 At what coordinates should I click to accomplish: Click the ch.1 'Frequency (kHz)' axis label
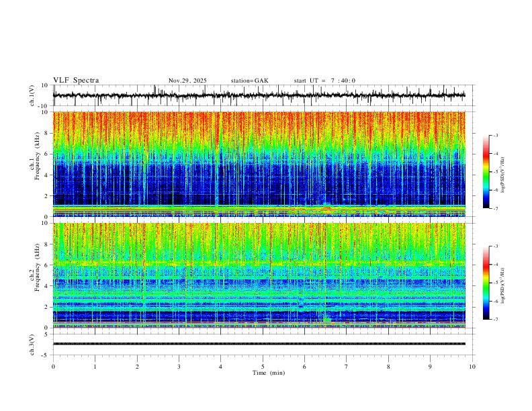(x=37, y=156)
